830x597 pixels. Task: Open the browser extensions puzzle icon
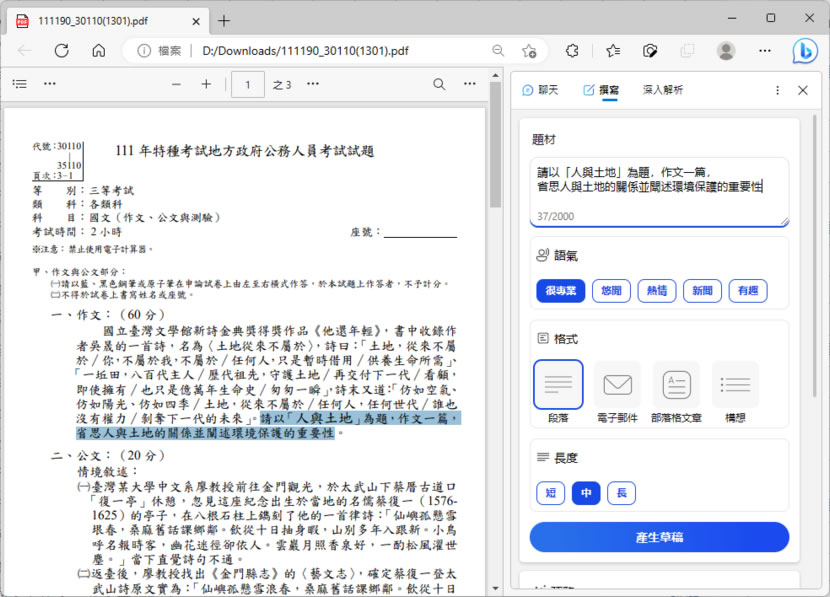point(572,51)
